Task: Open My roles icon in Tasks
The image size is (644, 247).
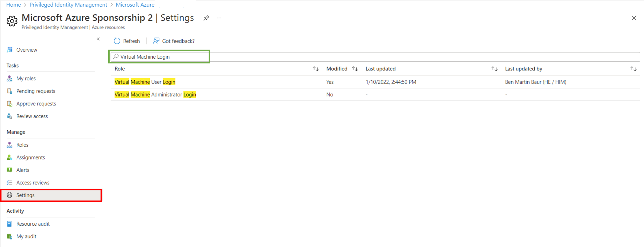Action: click(x=10, y=79)
